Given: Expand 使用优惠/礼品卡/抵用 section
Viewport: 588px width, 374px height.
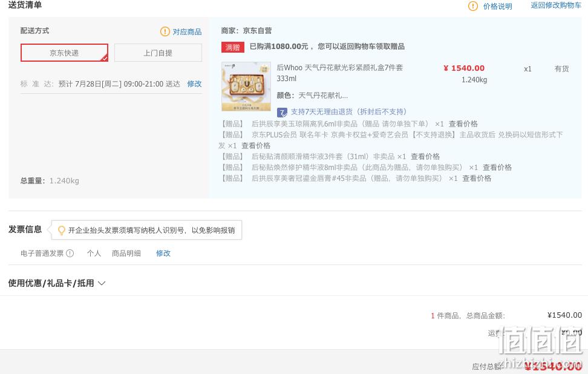Looking at the screenshot, I should [57, 283].
